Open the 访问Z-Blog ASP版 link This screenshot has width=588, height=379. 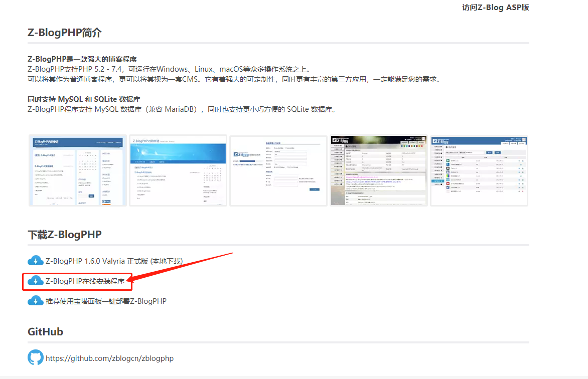(x=495, y=8)
